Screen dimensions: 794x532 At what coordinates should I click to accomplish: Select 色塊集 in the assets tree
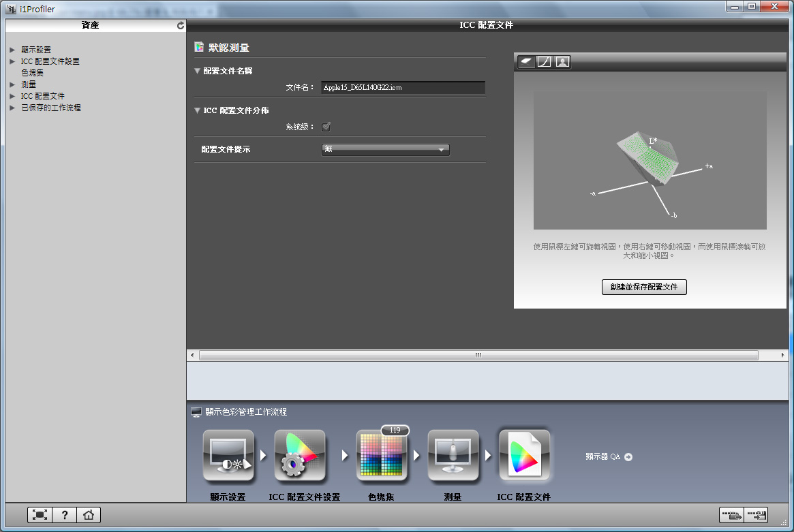pyautogui.click(x=32, y=73)
